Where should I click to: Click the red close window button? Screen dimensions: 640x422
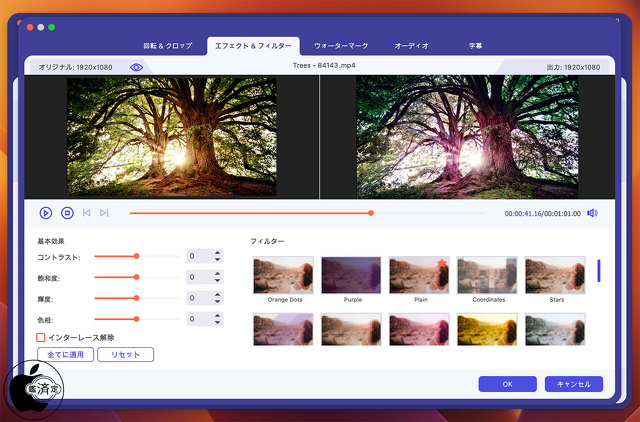[x=30, y=27]
